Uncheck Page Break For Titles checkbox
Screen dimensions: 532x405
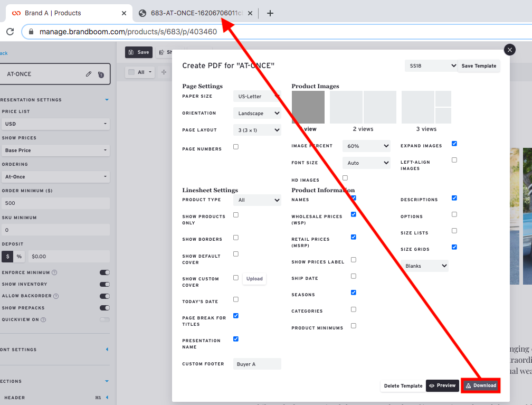(x=236, y=316)
